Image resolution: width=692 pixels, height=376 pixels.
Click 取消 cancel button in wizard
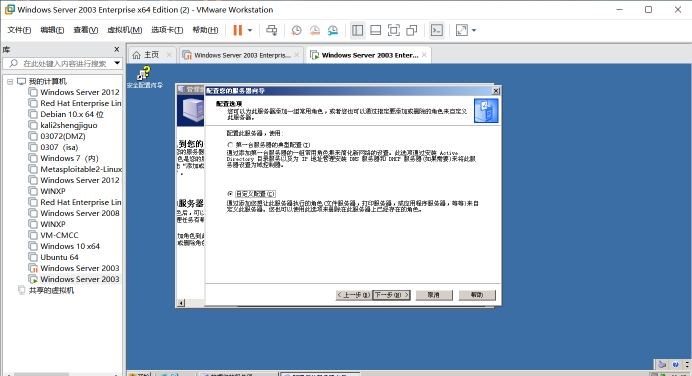pyautogui.click(x=434, y=295)
